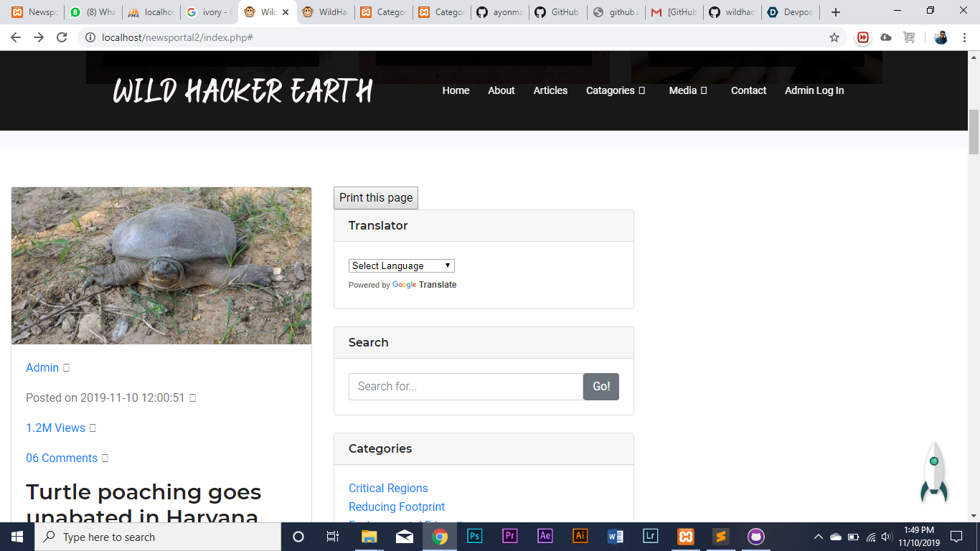The height and width of the screenshot is (551, 980).
Task: Reload the page
Action: pyautogui.click(x=62, y=37)
